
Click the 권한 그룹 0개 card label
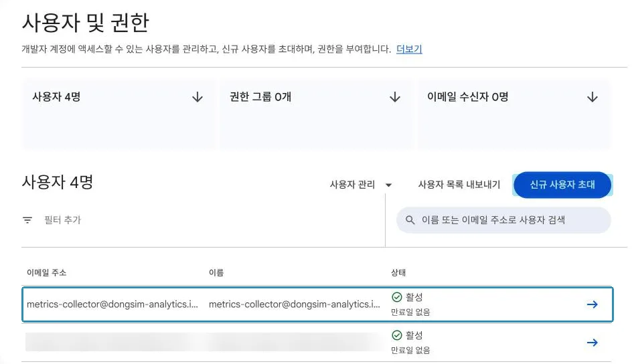pos(260,96)
